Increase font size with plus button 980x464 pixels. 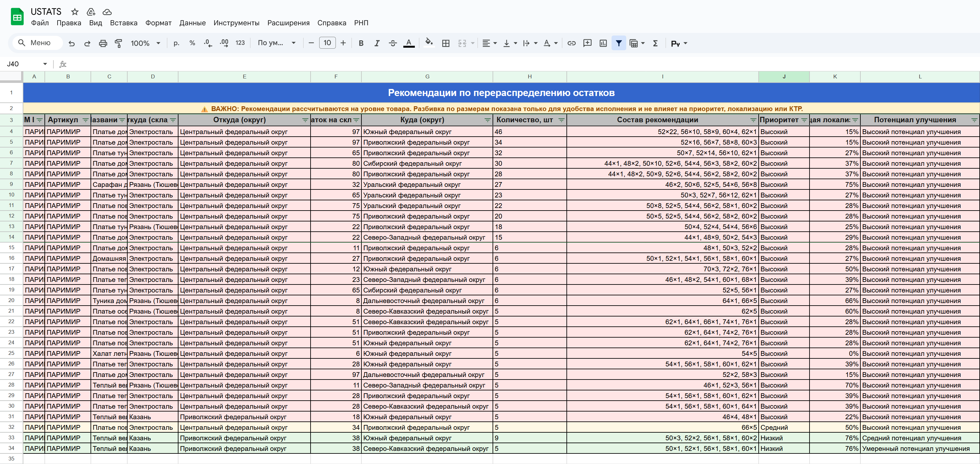[x=343, y=43]
